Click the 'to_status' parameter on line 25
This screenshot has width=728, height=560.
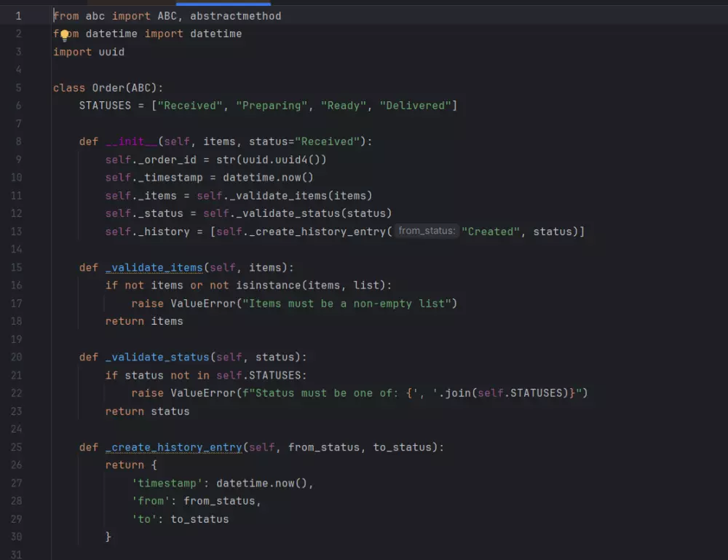tap(402, 447)
